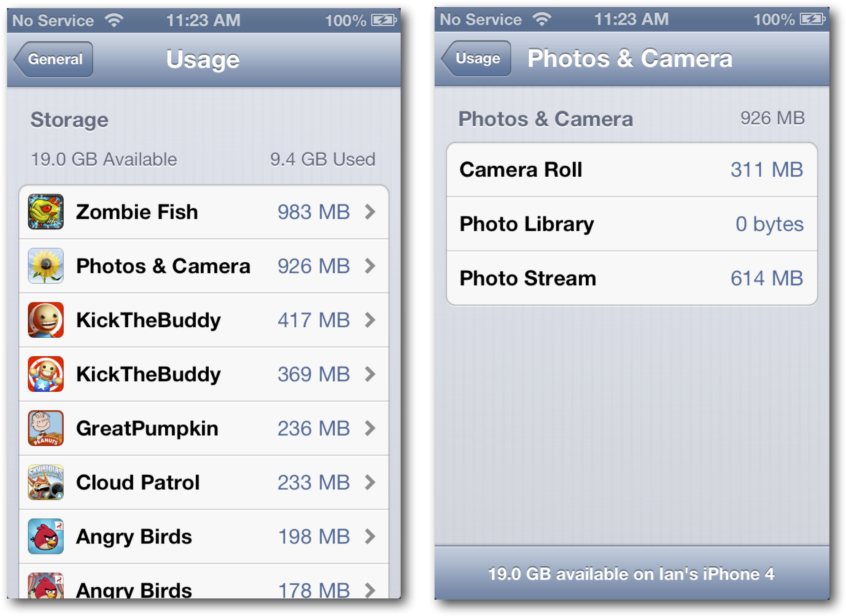Tap the Wi-Fi icon in left status bar
The height and width of the screenshot is (616, 846).
(x=114, y=20)
